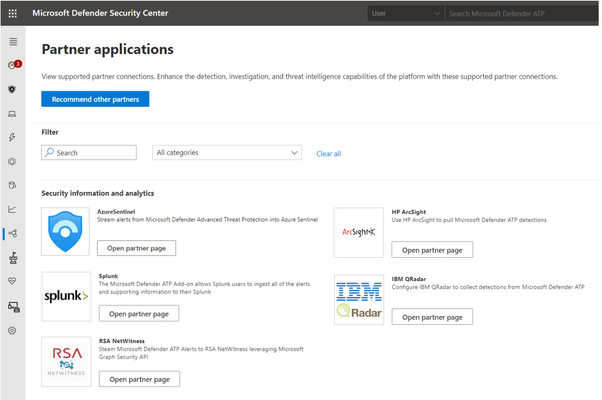Click the Recommend other partners button
This screenshot has height=400, width=602.
pyautogui.click(x=95, y=99)
